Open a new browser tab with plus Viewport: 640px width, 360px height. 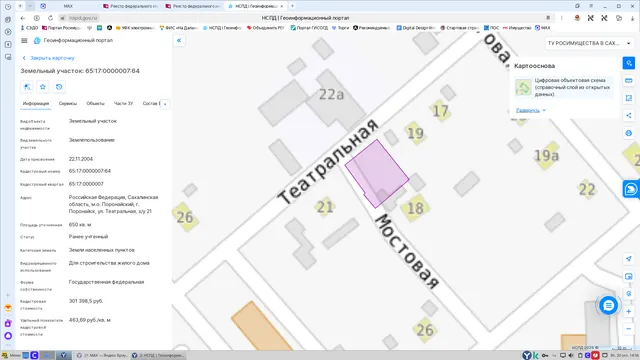(x=292, y=6)
